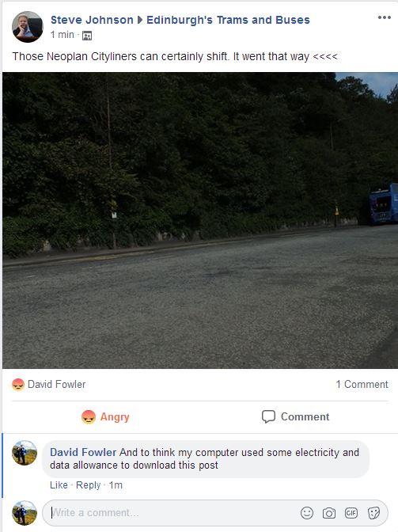Show the 1 Comment thread

click(x=362, y=385)
